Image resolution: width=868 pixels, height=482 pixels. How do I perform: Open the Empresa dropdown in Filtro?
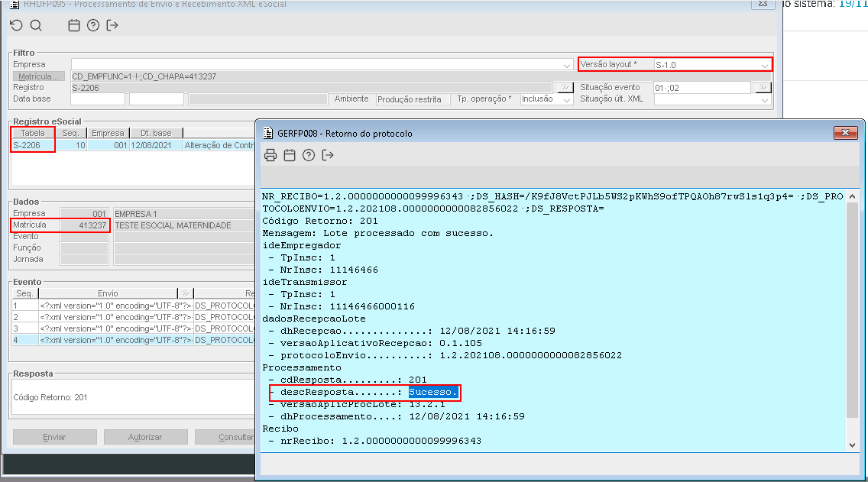[566, 65]
